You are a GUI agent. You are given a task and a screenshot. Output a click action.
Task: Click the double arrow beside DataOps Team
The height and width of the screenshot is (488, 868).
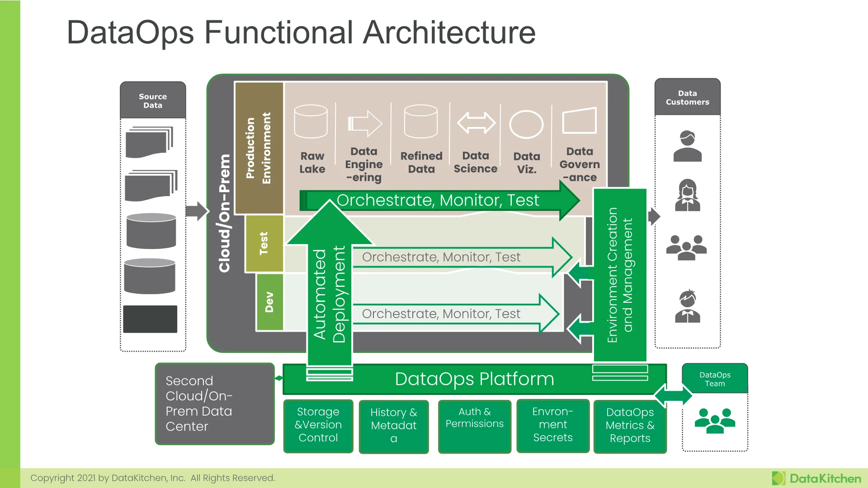coord(673,396)
